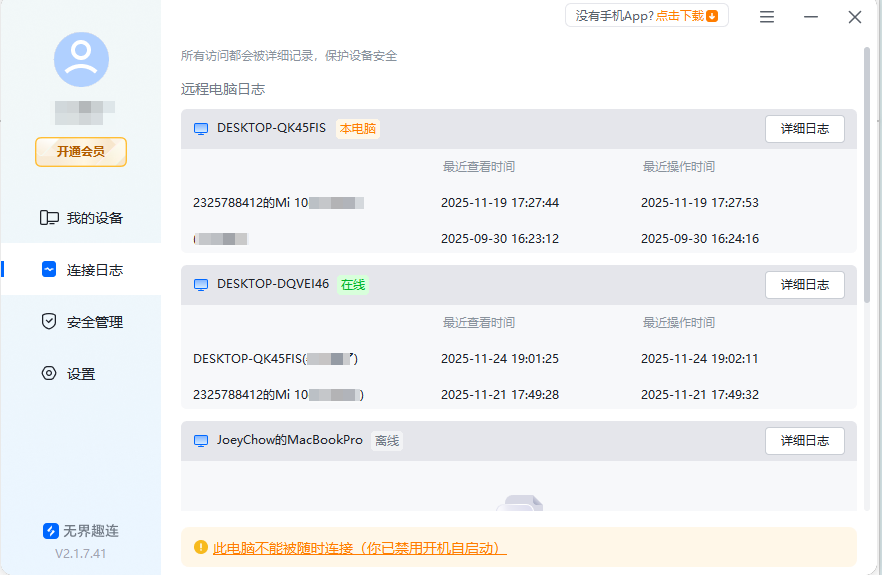Image resolution: width=882 pixels, height=575 pixels.
Task: Click the timestamp 2025-09-30 16:23:12
Action: point(500,239)
